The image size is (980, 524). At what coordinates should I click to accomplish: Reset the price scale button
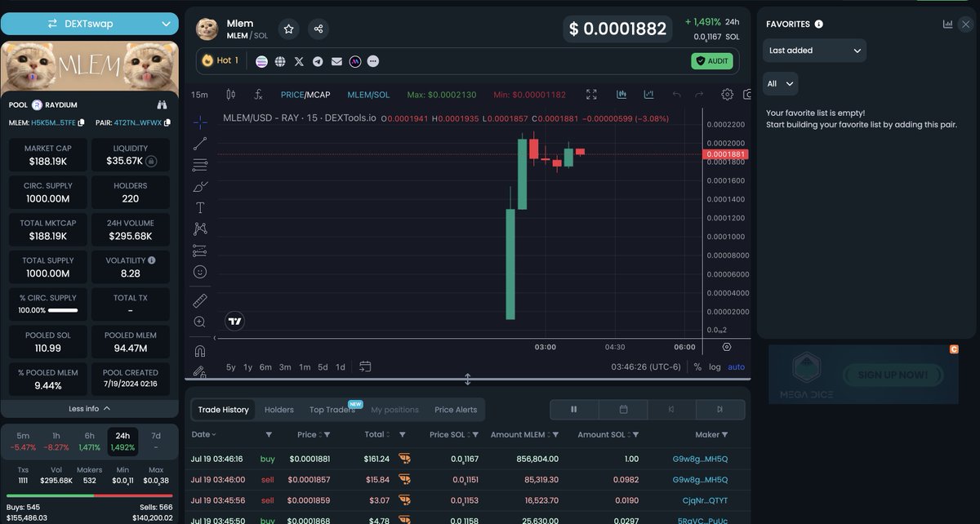pos(727,347)
